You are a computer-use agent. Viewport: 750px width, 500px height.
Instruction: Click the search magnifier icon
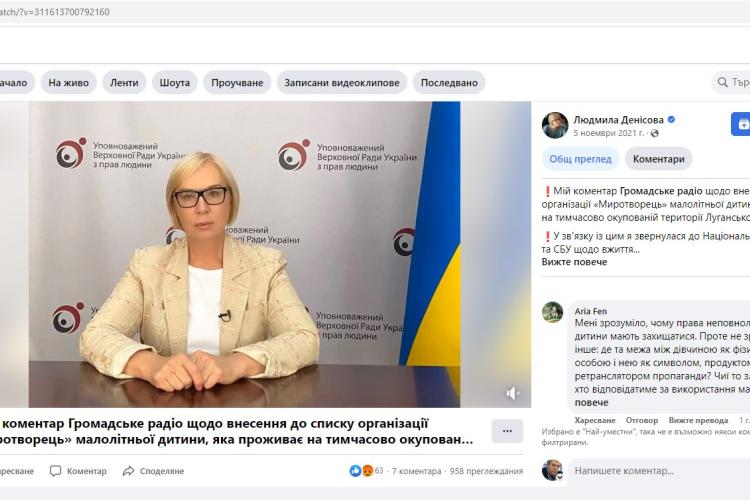click(x=723, y=82)
